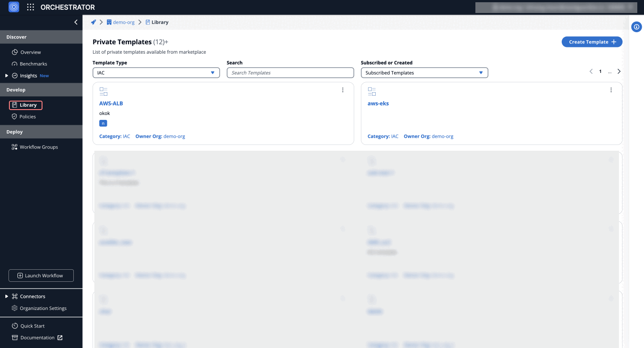Open Workflow Groups in the sidebar
This screenshot has width=644, height=348.
pos(38,147)
